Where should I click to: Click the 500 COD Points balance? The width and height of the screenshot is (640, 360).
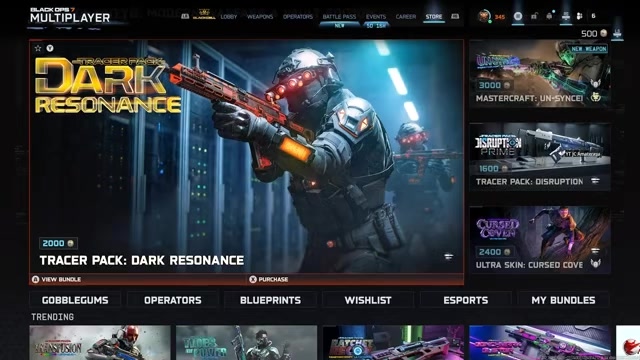coord(589,33)
